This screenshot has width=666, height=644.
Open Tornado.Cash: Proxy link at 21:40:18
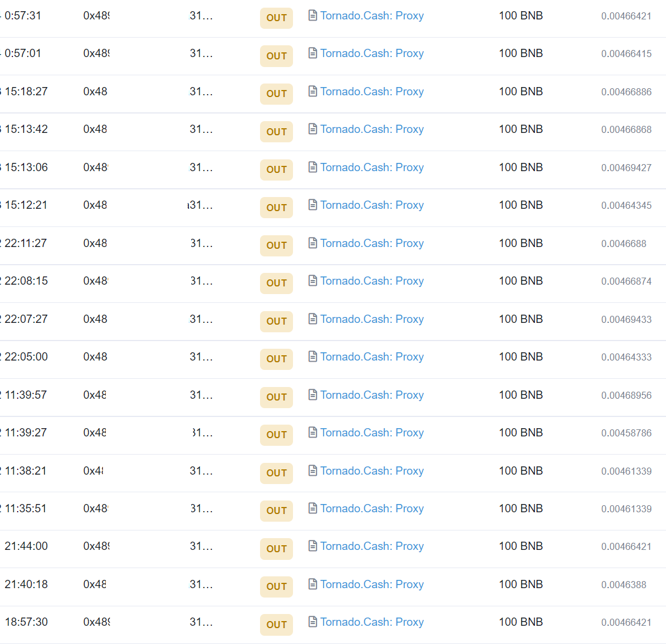tap(372, 585)
